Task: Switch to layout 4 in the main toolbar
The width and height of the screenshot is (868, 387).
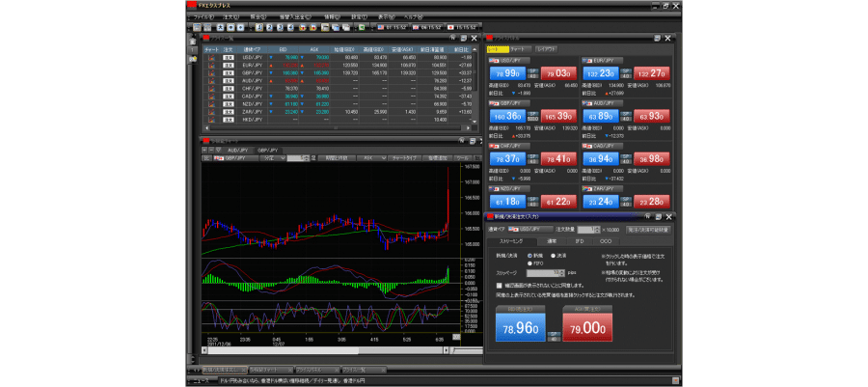Action: [x=290, y=28]
